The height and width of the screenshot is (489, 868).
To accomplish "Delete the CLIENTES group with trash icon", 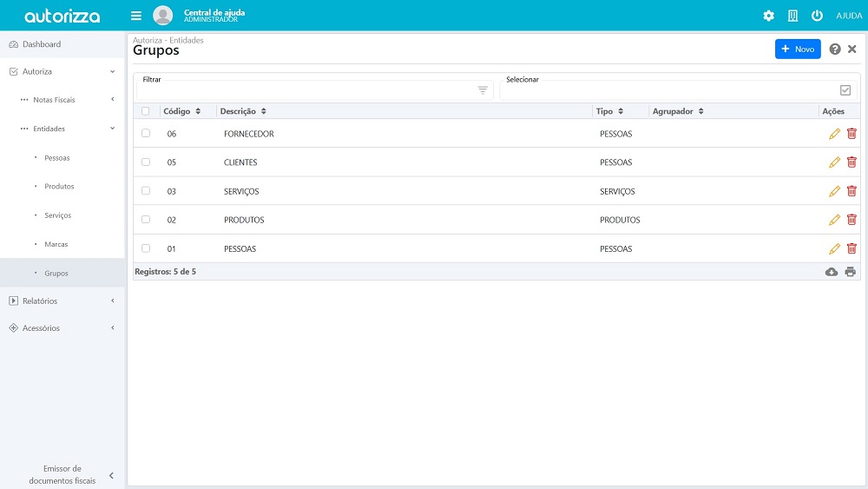I will [x=852, y=162].
